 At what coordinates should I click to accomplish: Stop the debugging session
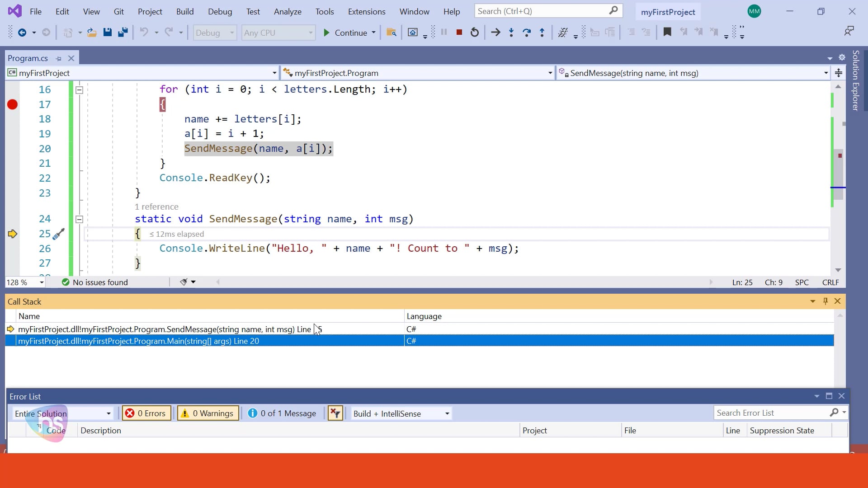pos(459,32)
